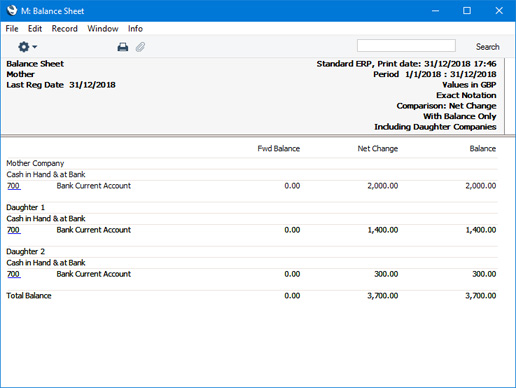Open the gear operations menu
Viewport: 516px width, 388px height.
pos(27,47)
